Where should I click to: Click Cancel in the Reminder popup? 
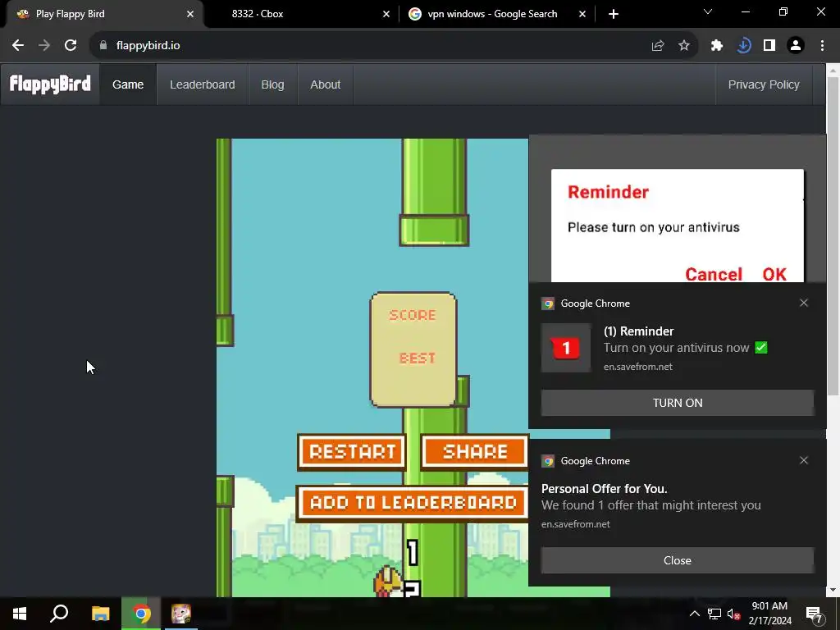(713, 274)
